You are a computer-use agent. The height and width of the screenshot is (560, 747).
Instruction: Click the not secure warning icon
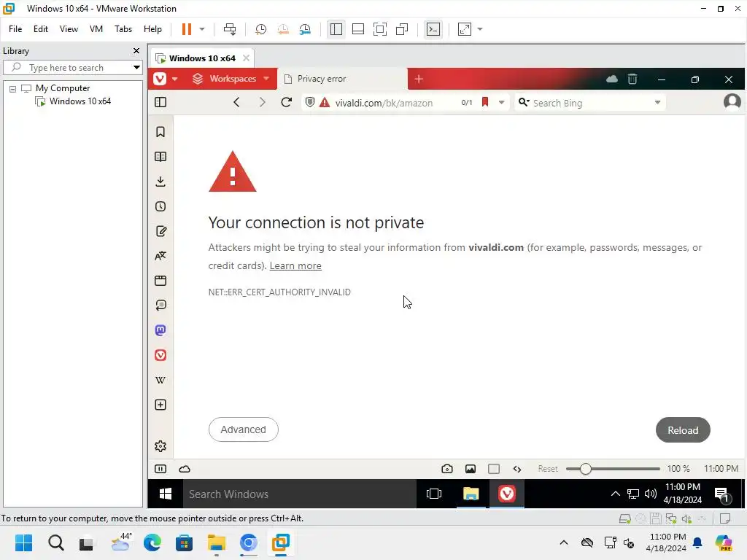[x=325, y=102]
